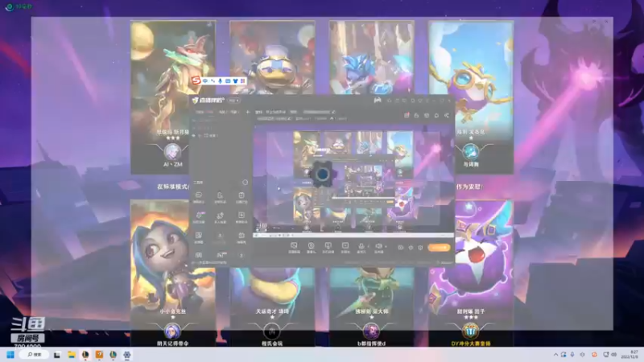Image resolution: width=644 pixels, height=362 pixels.
Task: Select the first scene tab in Douyu
Action: pyautogui.click(x=204, y=112)
